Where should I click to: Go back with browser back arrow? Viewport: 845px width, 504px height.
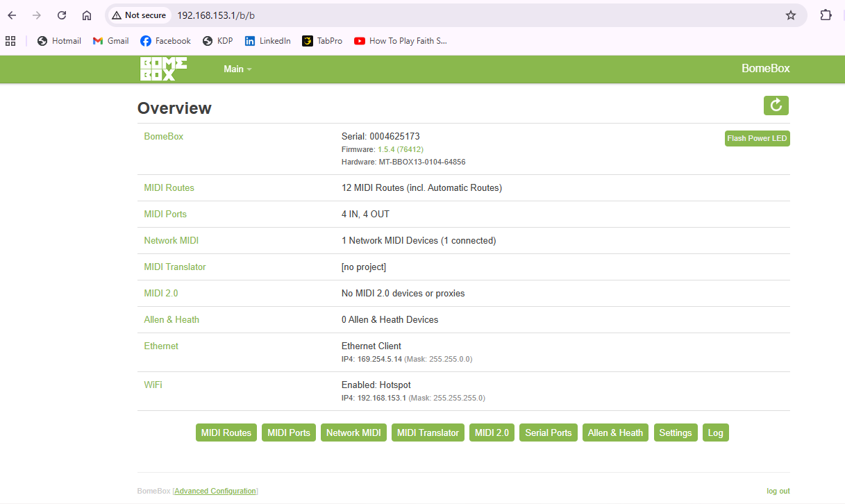click(12, 15)
